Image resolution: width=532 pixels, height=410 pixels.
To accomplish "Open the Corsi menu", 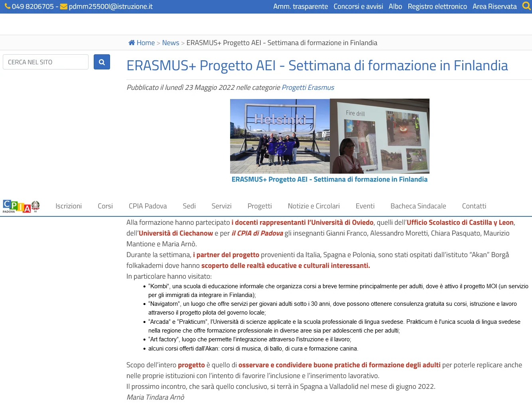I will tap(105, 206).
